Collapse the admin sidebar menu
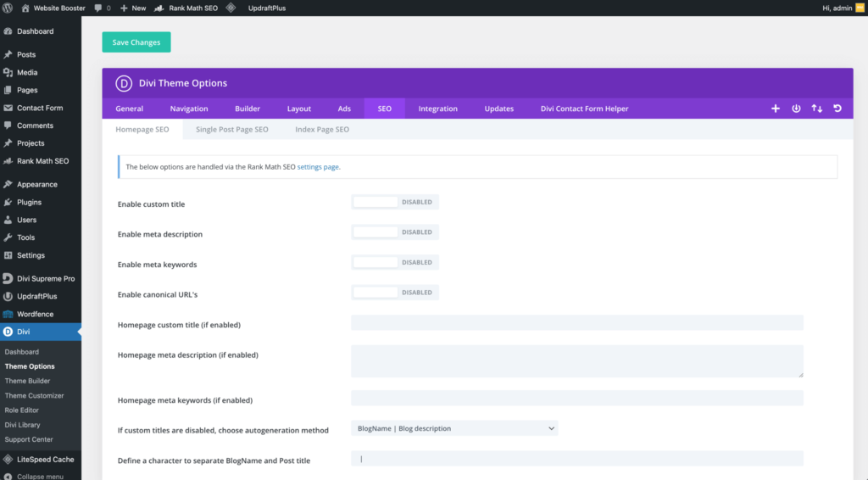 click(39, 476)
